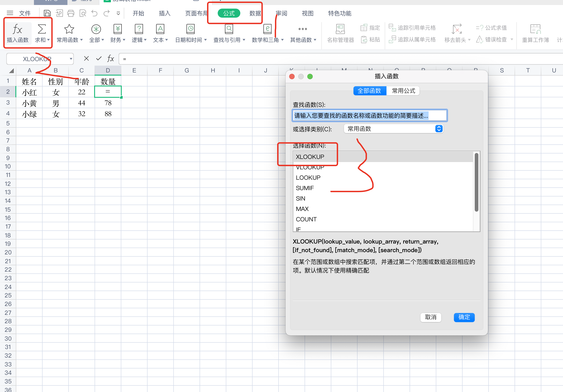This screenshot has width=563, height=392.
Task: Open the hamburger menu beside 文件
Action: pos(10,13)
